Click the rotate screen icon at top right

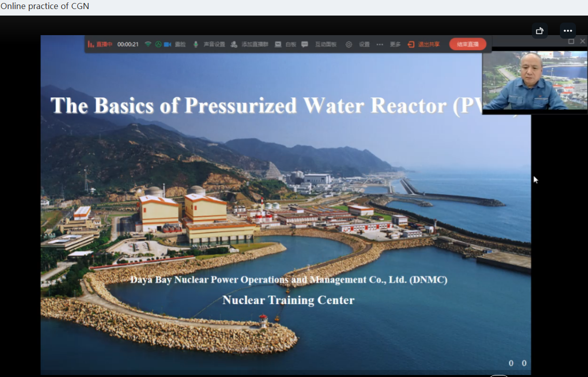540,31
